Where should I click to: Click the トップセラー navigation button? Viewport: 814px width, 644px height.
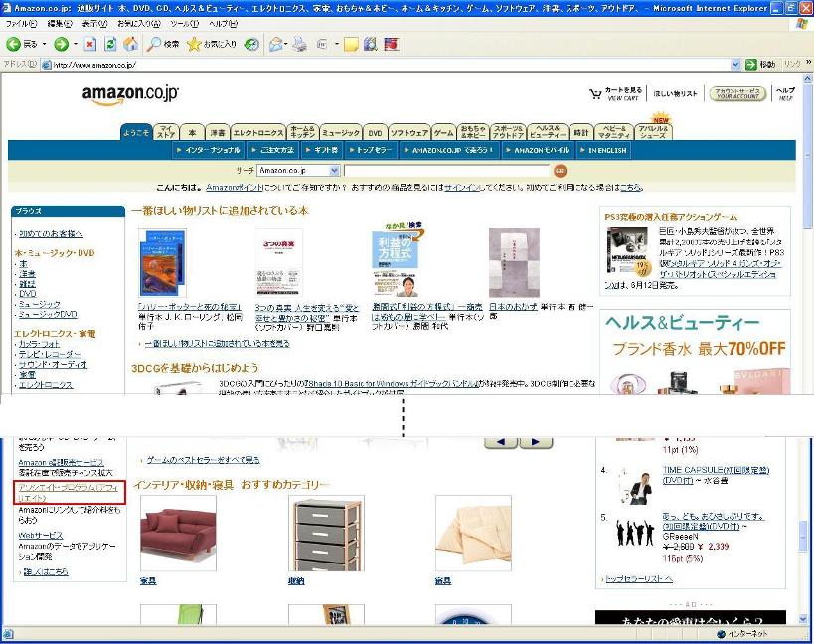pos(370,150)
